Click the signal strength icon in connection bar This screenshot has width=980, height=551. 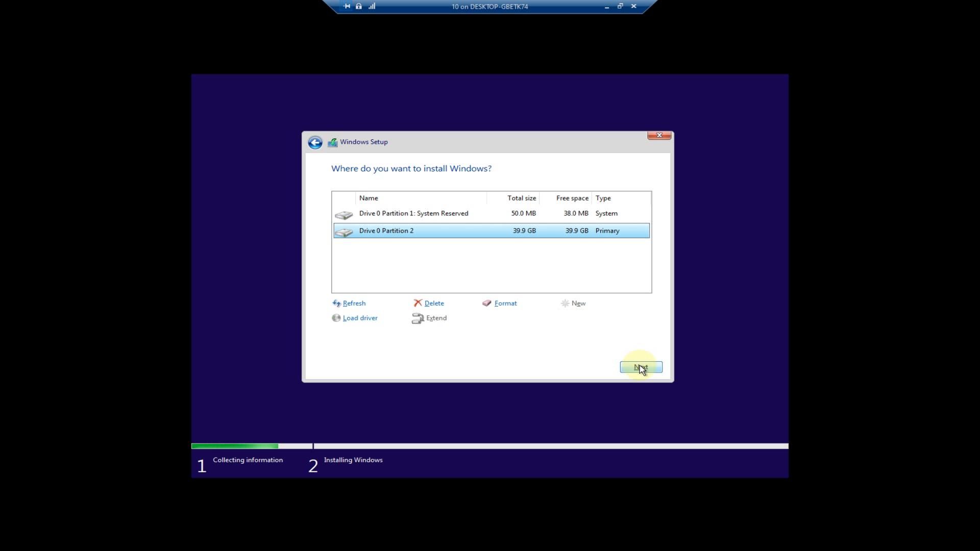(x=372, y=6)
